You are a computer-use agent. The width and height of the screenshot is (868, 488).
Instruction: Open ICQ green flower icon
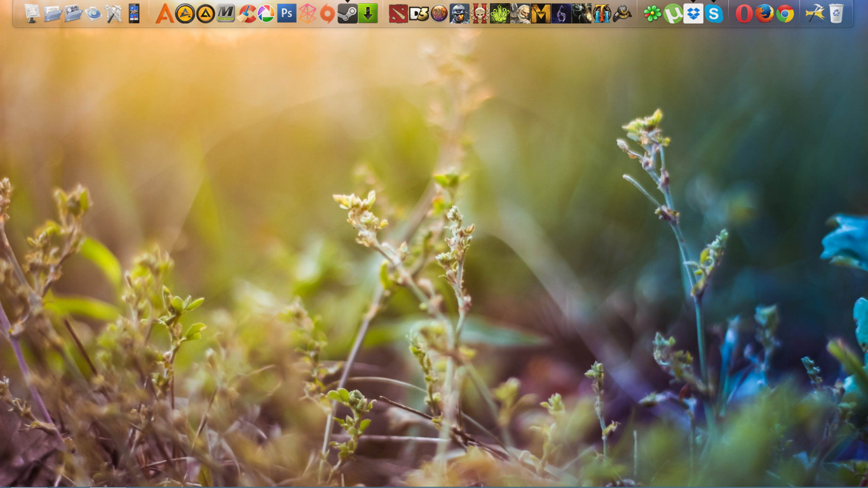coord(653,13)
